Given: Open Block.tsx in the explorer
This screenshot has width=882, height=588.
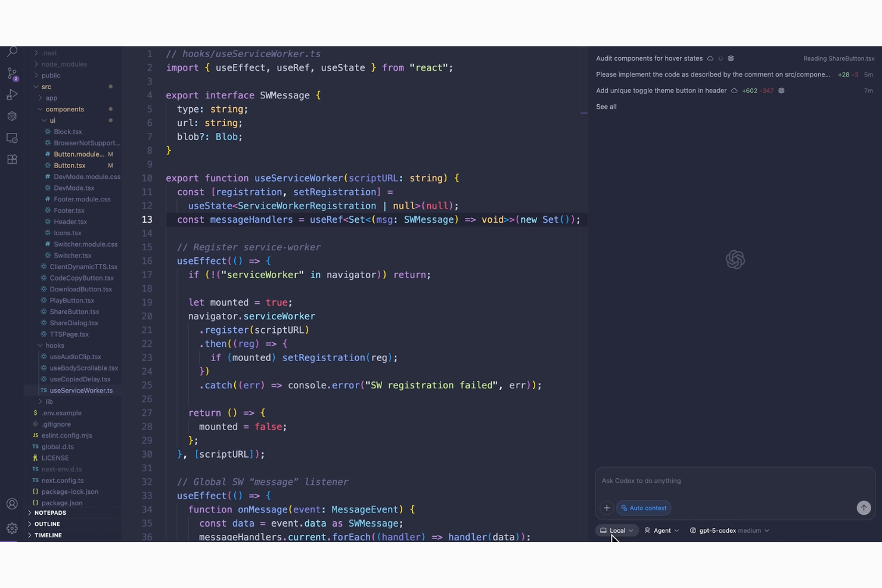Looking at the screenshot, I should pos(67,132).
